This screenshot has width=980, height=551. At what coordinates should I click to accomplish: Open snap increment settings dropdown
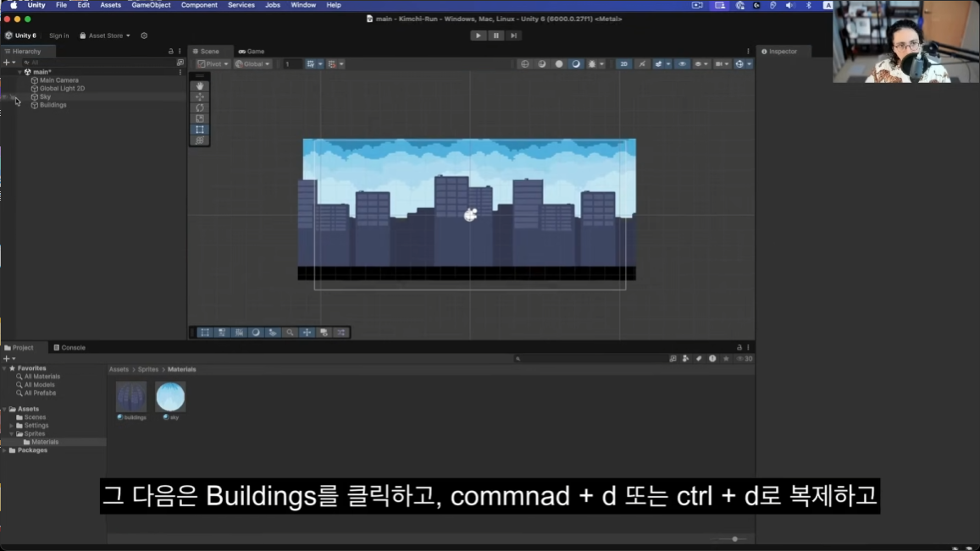(341, 63)
